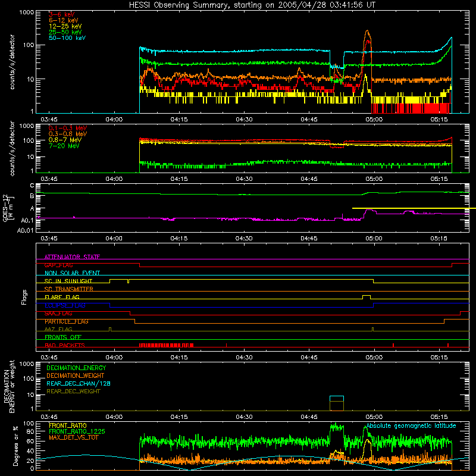Image resolution: width=476 pixels, height=476 pixels.
Task: Click the ATTENUATOR_STATE flag label
Action: (72, 257)
